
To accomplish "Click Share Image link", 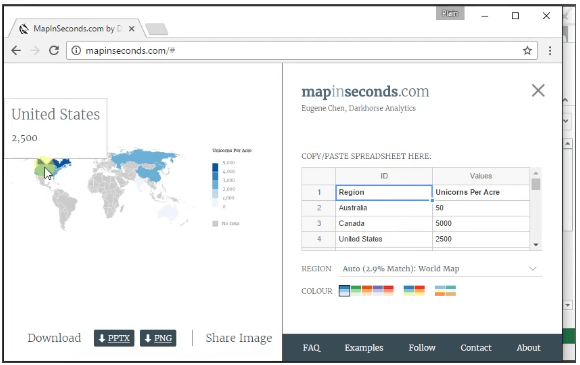I will (239, 338).
